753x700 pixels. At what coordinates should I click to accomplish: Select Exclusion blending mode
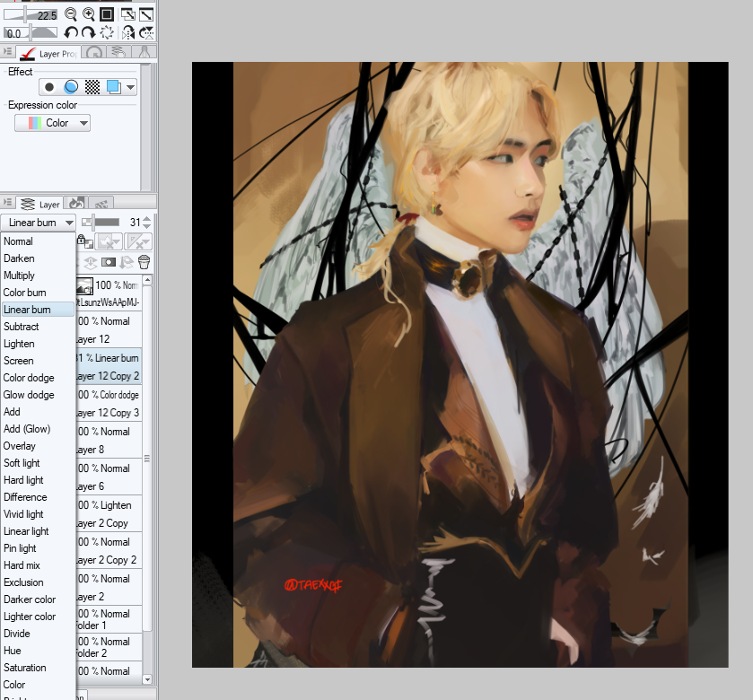click(x=38, y=582)
